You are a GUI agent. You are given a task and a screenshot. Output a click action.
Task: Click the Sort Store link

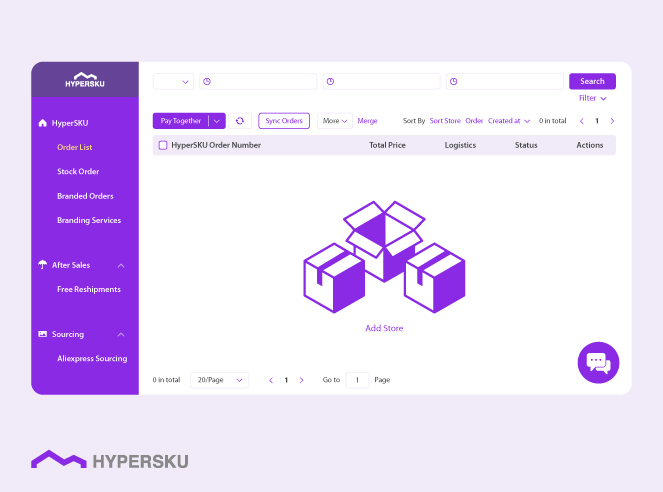pyautogui.click(x=445, y=121)
